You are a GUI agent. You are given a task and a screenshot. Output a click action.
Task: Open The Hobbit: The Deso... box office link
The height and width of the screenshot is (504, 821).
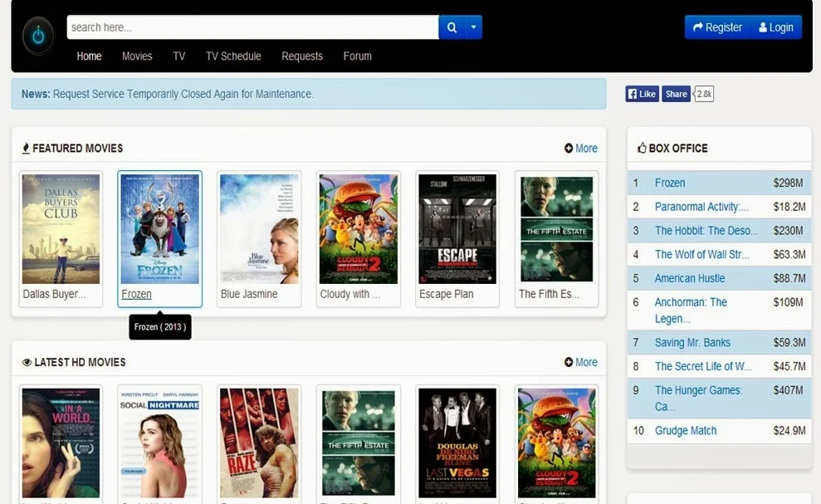click(x=706, y=231)
